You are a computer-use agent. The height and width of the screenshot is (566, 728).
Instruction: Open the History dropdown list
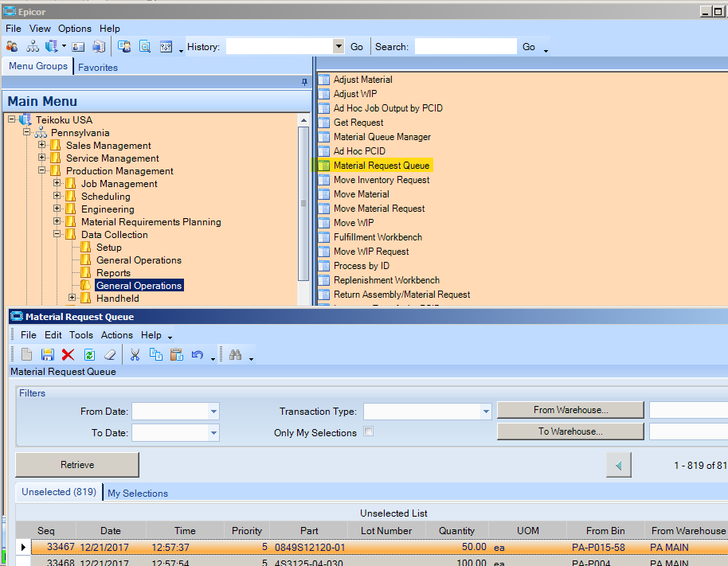tap(339, 46)
